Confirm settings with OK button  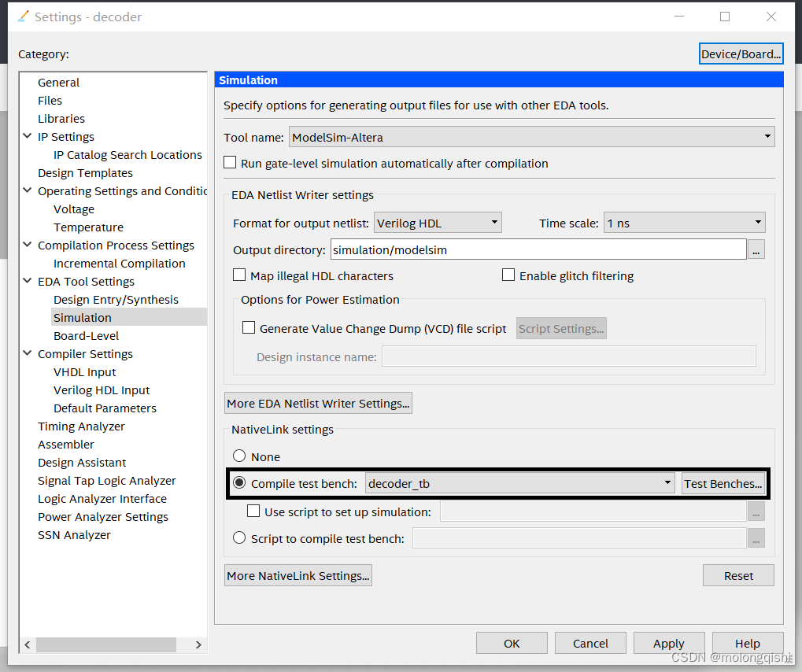512,643
